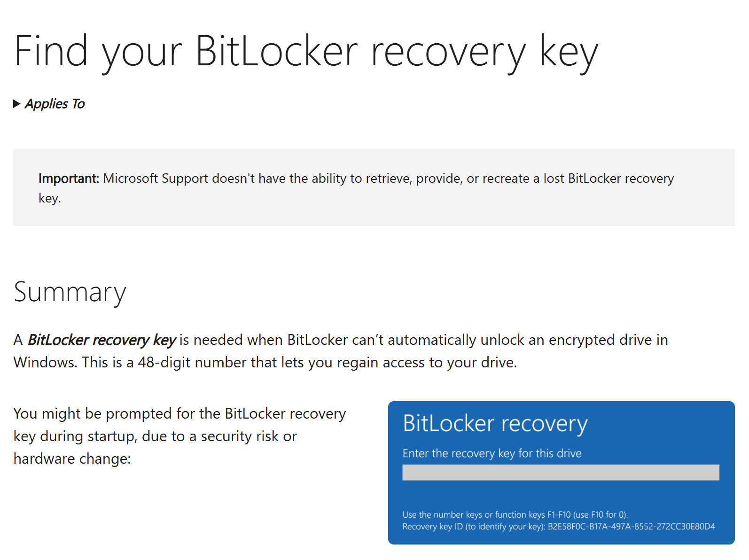749x560 pixels.
Task: Select the text Enter the recovery key for this drive
Action: 492,453
